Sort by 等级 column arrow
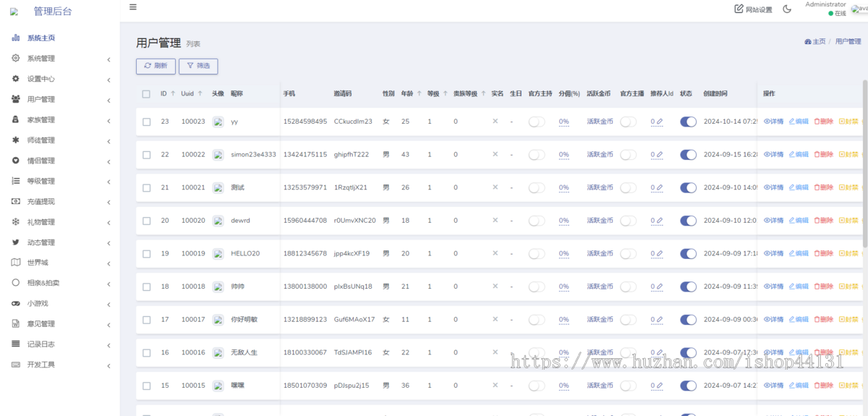 (x=445, y=94)
